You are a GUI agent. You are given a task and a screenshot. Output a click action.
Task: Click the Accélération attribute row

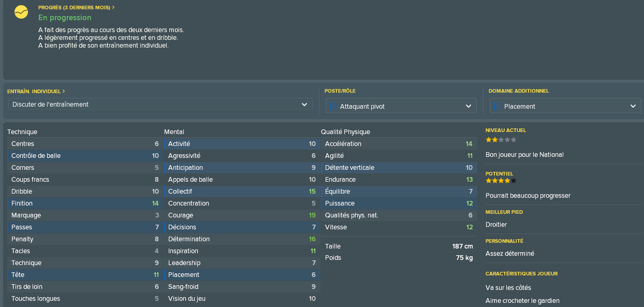point(399,144)
